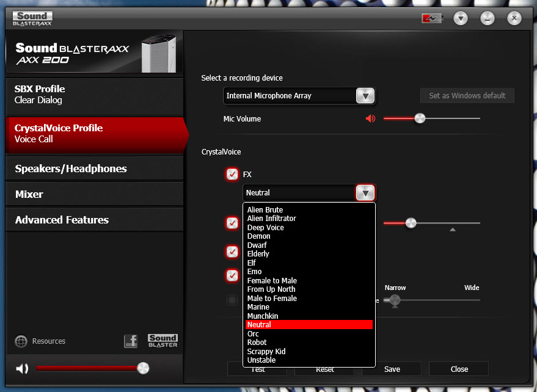The height and width of the screenshot is (392, 537).
Task: Choose Female to Male voice effect
Action: 309,280
